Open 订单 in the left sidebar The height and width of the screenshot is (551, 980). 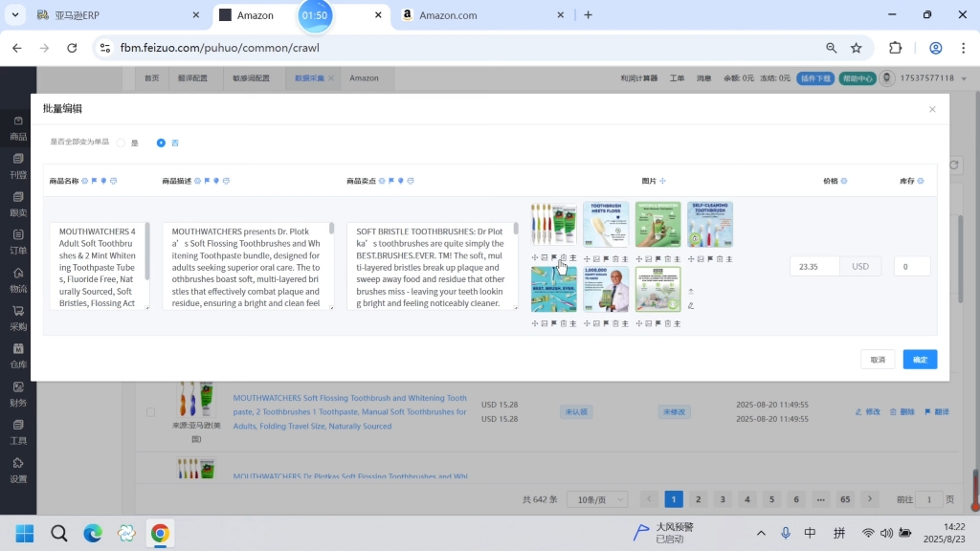18,242
